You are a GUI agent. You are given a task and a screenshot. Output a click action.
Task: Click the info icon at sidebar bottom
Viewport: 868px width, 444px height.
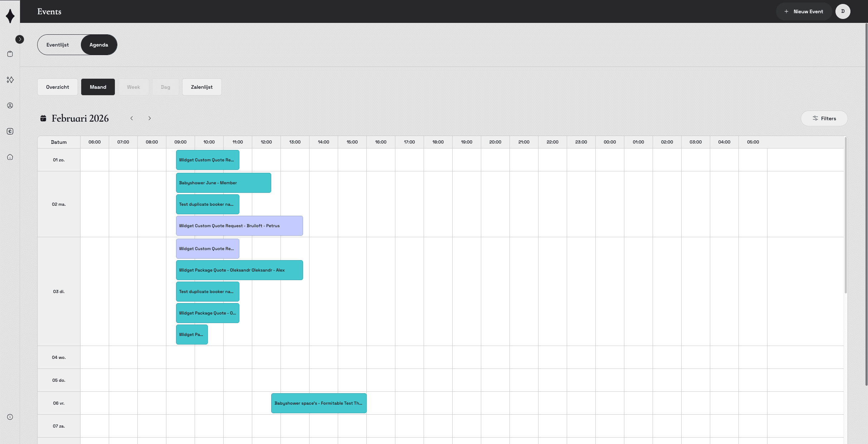coord(10,417)
